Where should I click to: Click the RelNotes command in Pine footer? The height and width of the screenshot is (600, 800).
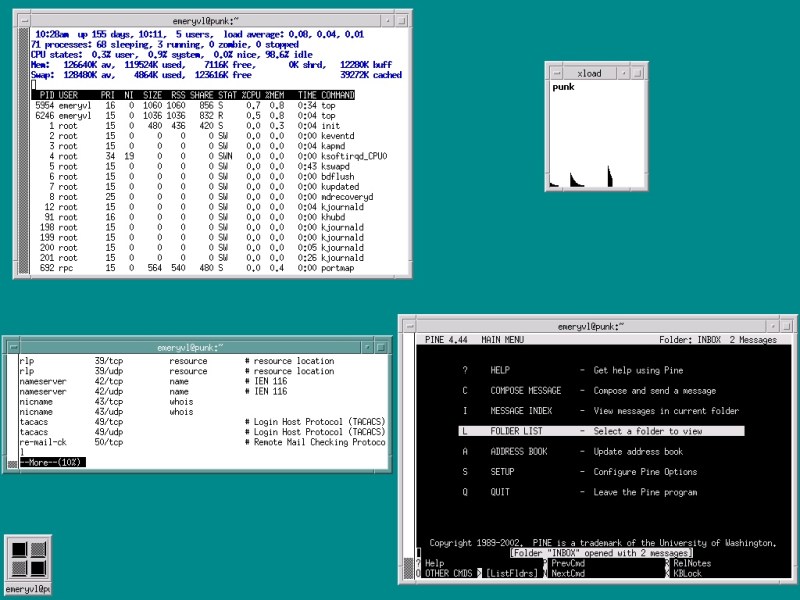tap(693, 564)
